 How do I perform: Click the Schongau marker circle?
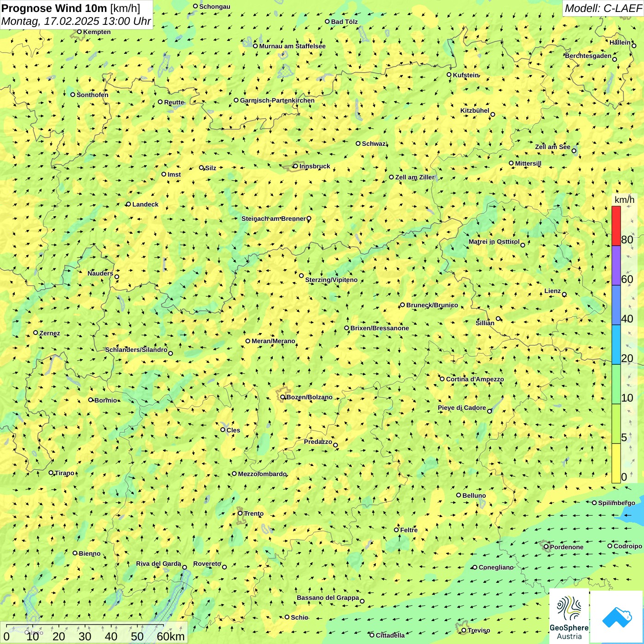pos(195,6)
